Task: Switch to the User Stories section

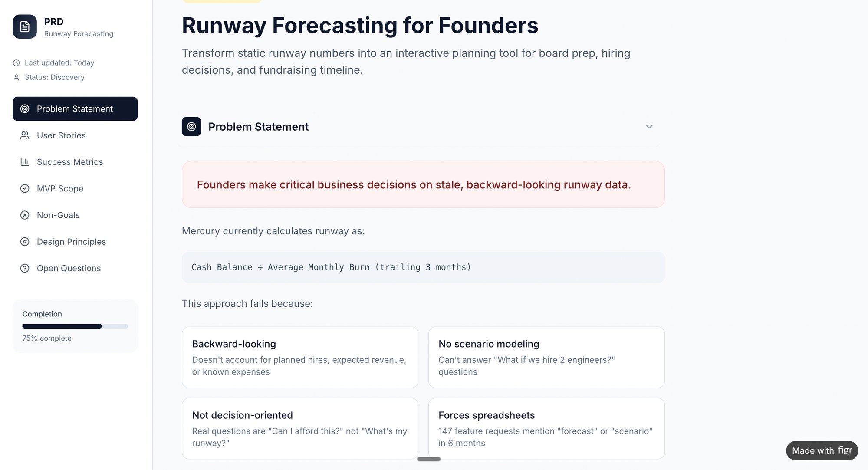Action: click(61, 135)
